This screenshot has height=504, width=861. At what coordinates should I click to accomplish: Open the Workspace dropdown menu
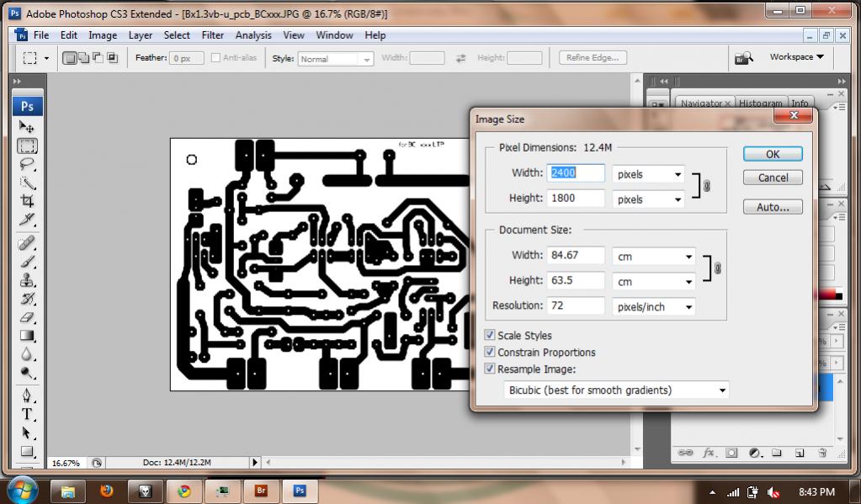(797, 56)
